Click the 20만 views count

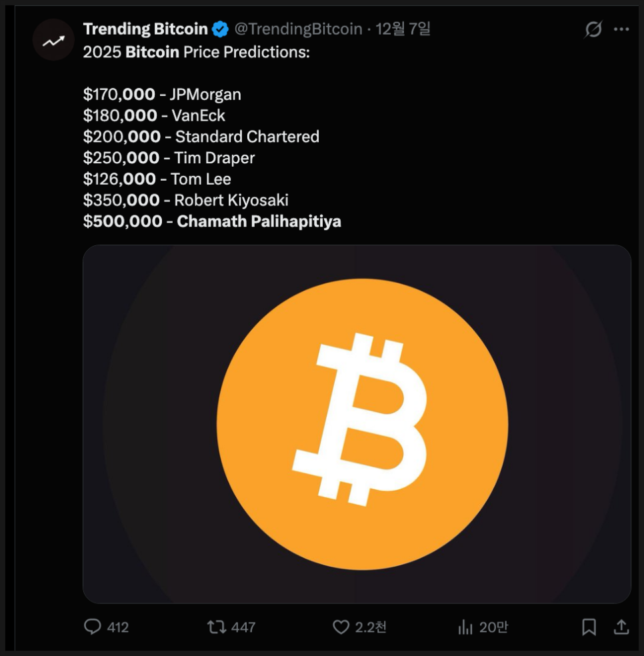click(x=493, y=627)
